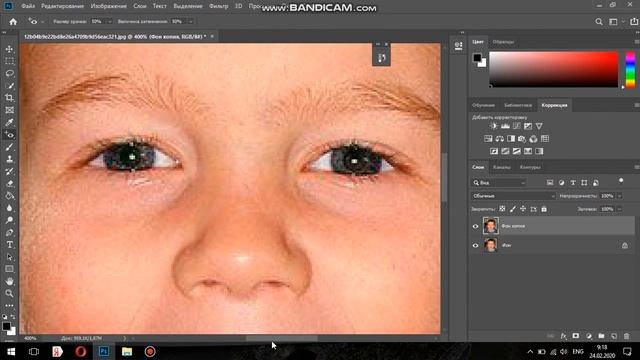Open the fx layer style menu
The image size is (640, 360).
click(563, 336)
